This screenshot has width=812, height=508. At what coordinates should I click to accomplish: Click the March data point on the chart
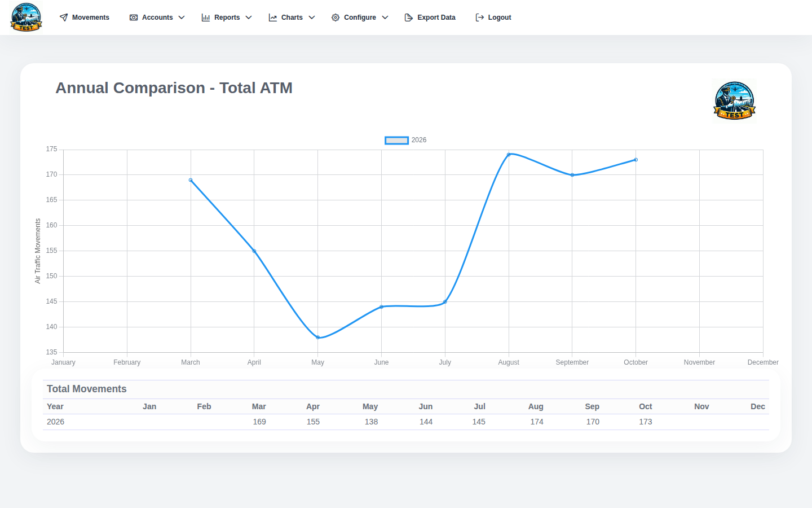tap(191, 180)
